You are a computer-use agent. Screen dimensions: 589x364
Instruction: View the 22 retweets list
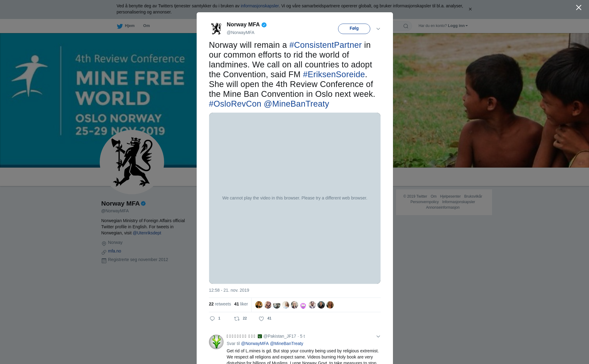click(220, 304)
